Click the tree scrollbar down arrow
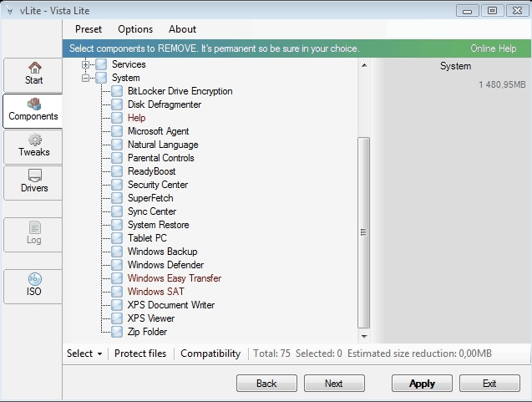Image resolution: width=532 pixels, height=402 pixels. (364, 337)
